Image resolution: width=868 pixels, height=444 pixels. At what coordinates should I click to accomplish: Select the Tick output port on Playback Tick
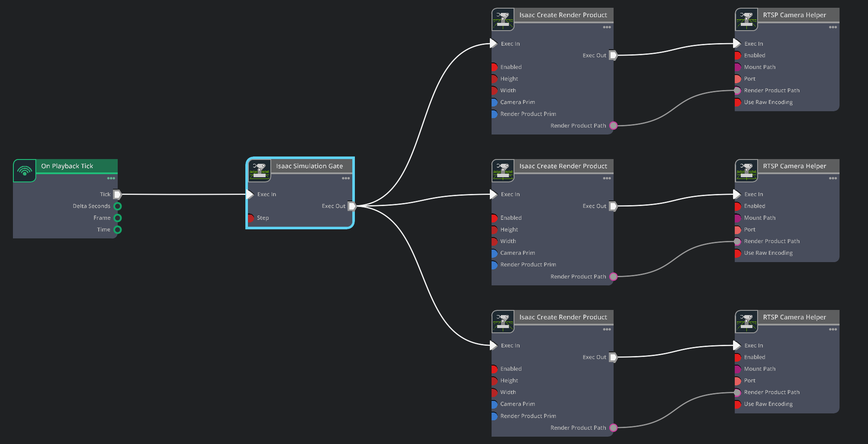point(117,194)
